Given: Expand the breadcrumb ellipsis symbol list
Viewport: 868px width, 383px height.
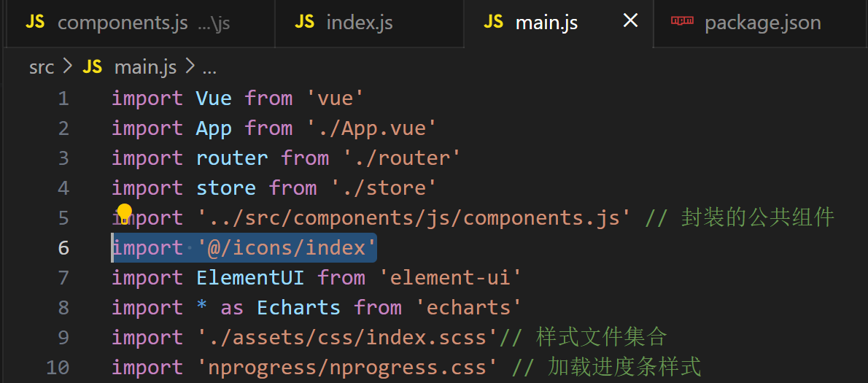Looking at the screenshot, I should [x=209, y=68].
